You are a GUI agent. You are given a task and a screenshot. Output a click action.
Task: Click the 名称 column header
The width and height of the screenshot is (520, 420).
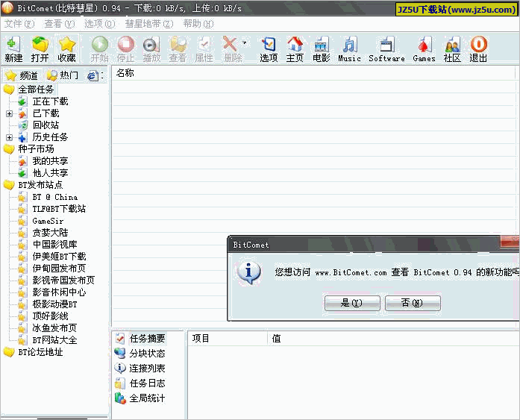coord(313,73)
